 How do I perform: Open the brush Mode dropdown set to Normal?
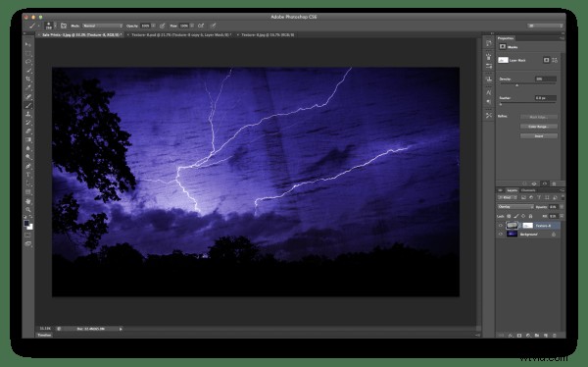pos(102,26)
